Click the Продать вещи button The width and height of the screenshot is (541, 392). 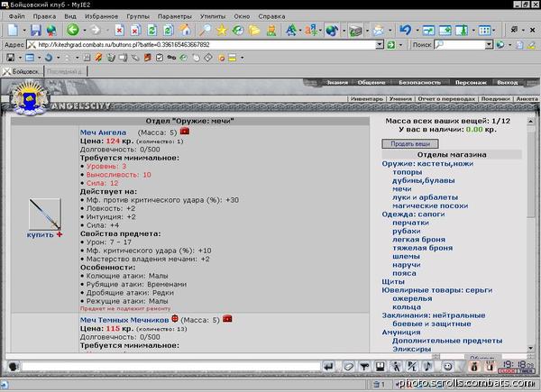pyautogui.click(x=410, y=143)
